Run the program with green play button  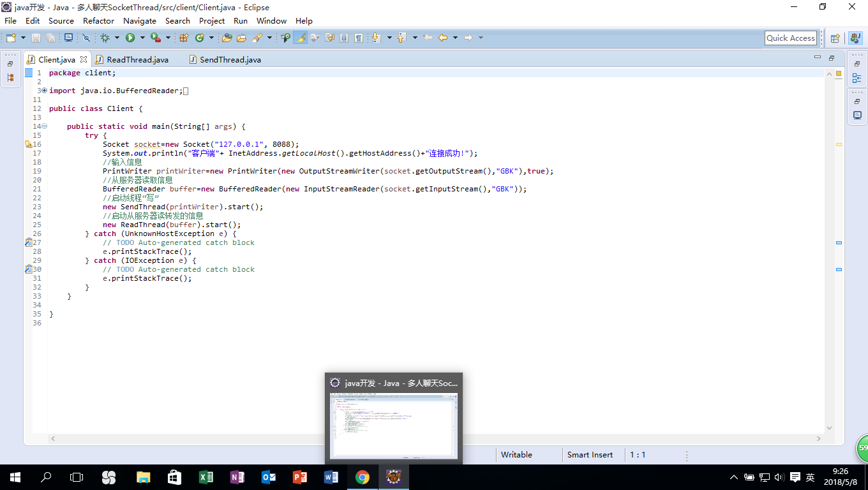click(130, 38)
